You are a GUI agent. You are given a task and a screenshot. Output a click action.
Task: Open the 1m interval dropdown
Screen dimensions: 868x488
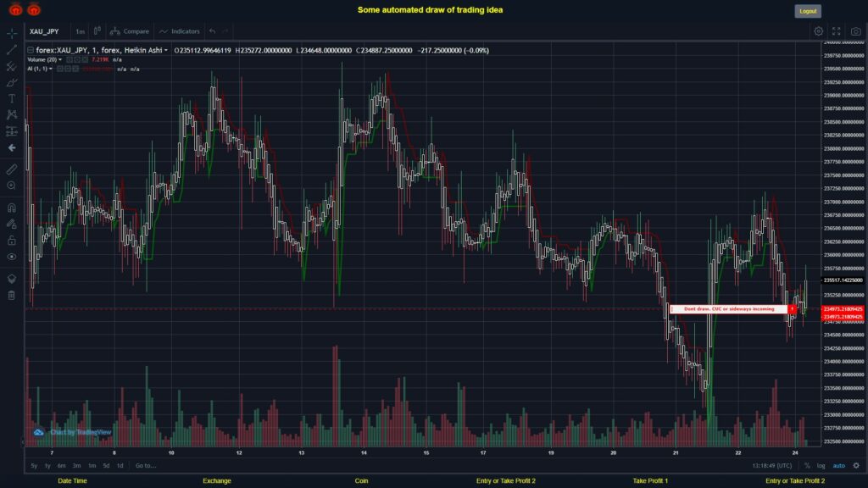pyautogui.click(x=81, y=31)
